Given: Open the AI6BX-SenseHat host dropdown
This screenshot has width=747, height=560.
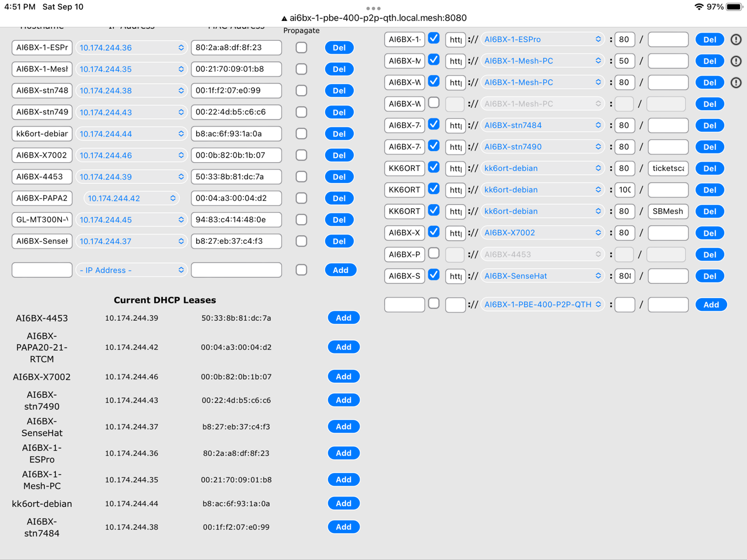Looking at the screenshot, I should tap(542, 275).
